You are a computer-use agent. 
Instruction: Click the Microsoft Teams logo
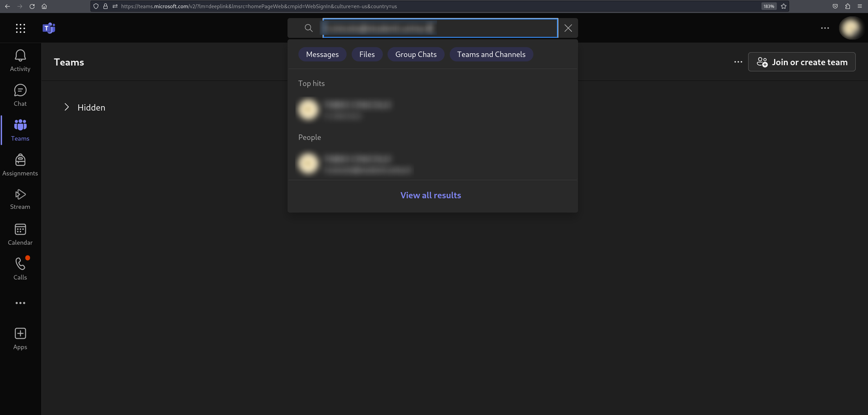pyautogui.click(x=49, y=28)
